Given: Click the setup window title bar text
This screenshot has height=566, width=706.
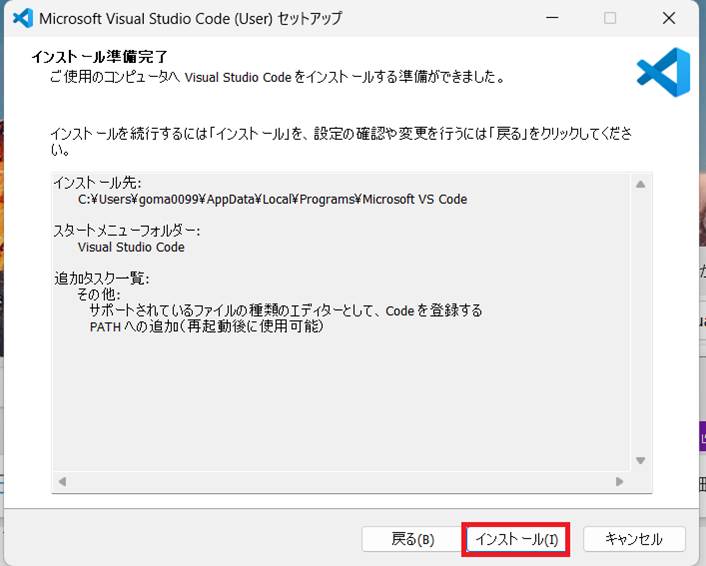Looking at the screenshot, I should 188,18.
